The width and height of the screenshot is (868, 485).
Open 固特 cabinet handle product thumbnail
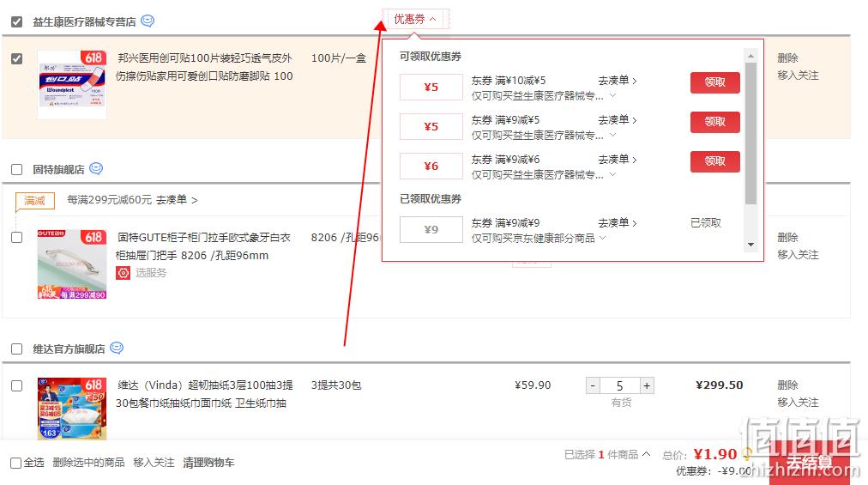tap(72, 264)
